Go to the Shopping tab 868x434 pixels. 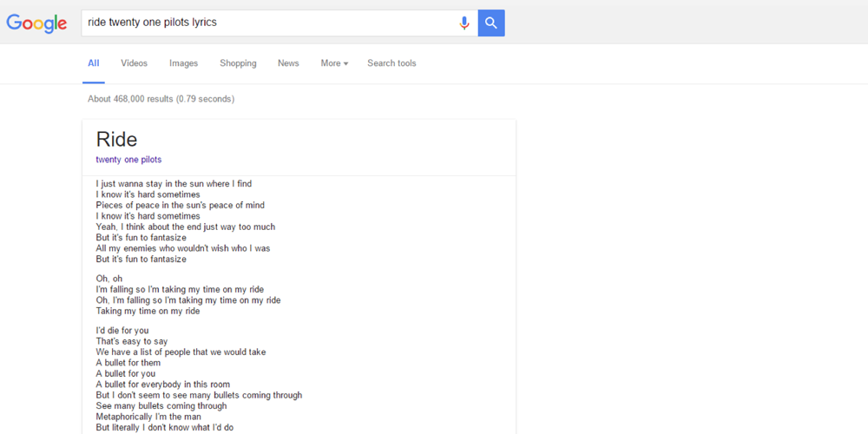[x=238, y=63]
